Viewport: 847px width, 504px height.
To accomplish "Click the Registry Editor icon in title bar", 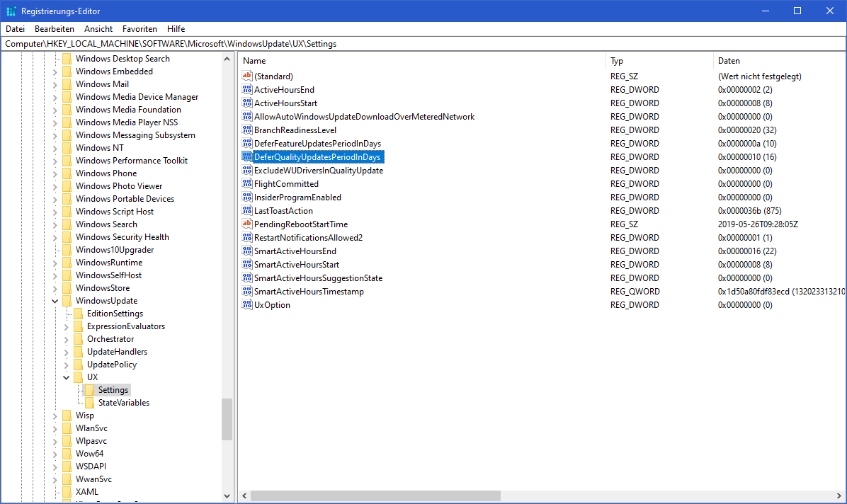I will [x=11, y=11].
